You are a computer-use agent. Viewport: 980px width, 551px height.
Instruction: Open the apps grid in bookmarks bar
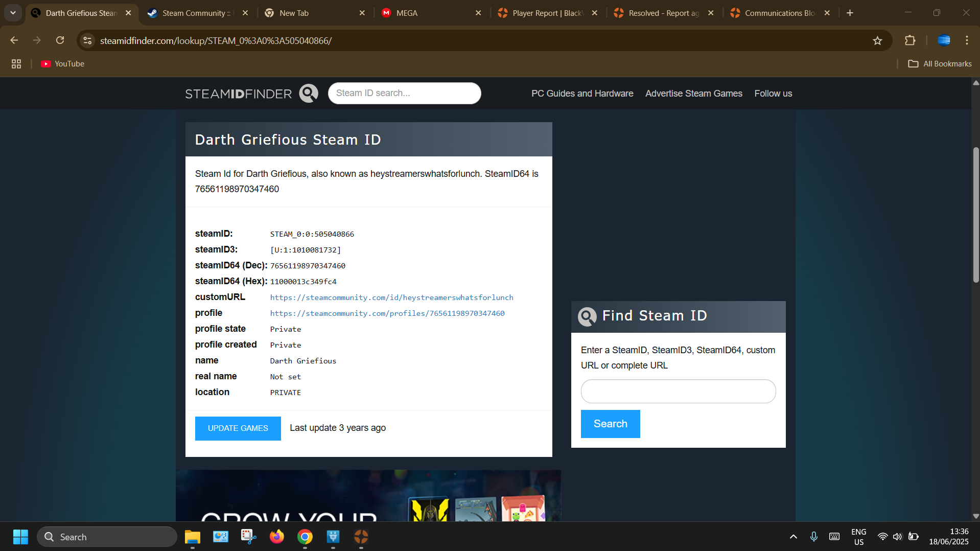pyautogui.click(x=16, y=64)
